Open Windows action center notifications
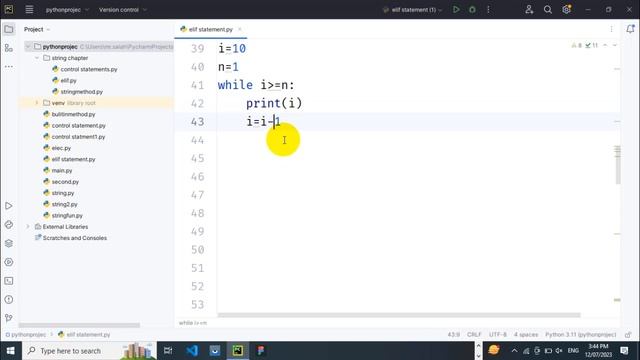The width and height of the screenshot is (640, 360). [x=624, y=351]
